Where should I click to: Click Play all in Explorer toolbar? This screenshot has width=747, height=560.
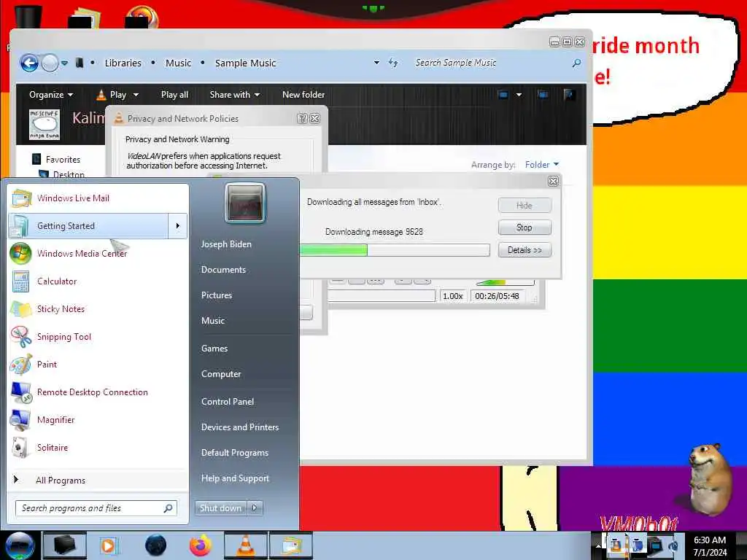(x=174, y=94)
